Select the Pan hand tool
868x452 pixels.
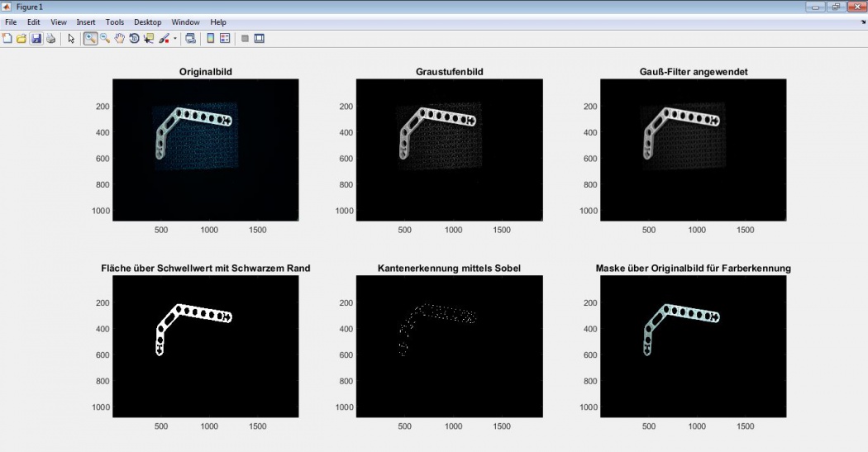[120, 38]
